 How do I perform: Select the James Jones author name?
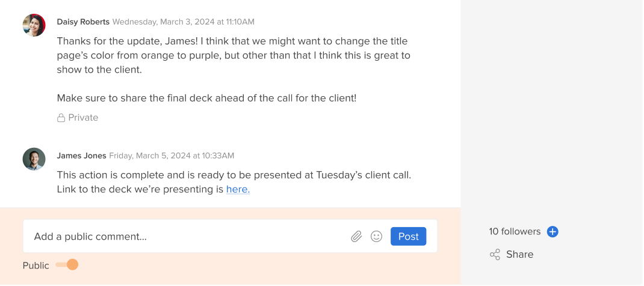(x=81, y=156)
